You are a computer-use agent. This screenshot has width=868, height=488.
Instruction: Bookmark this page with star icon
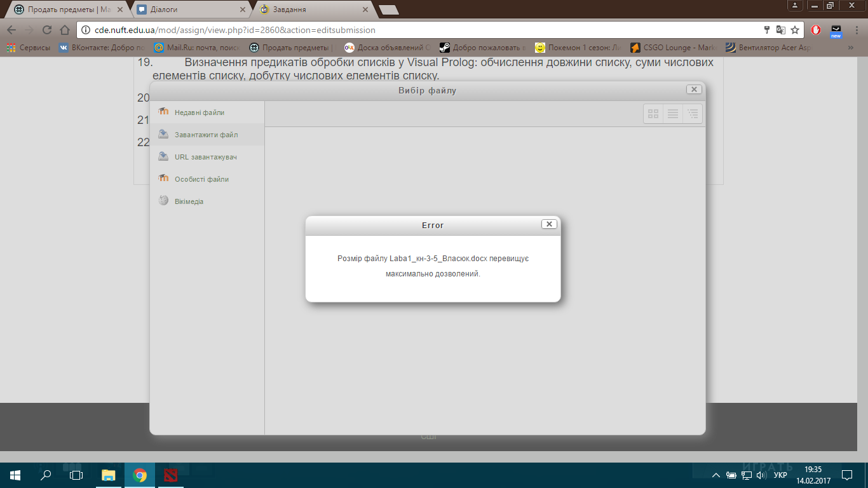point(795,30)
